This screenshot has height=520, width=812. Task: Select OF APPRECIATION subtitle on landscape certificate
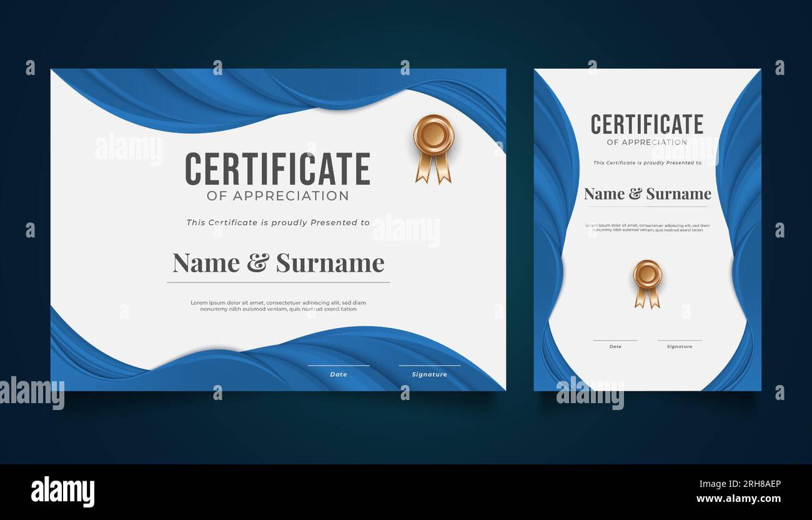coord(277,196)
